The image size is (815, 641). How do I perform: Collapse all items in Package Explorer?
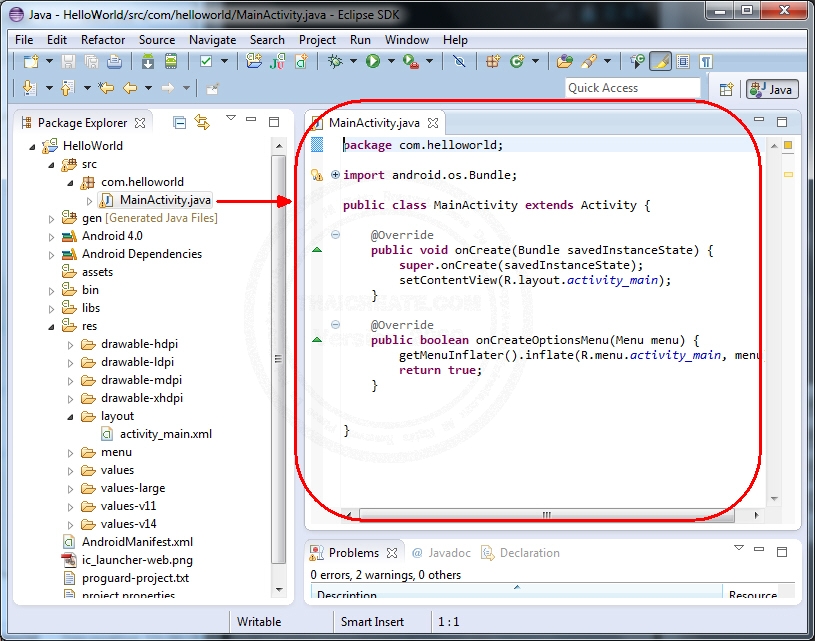[180, 121]
